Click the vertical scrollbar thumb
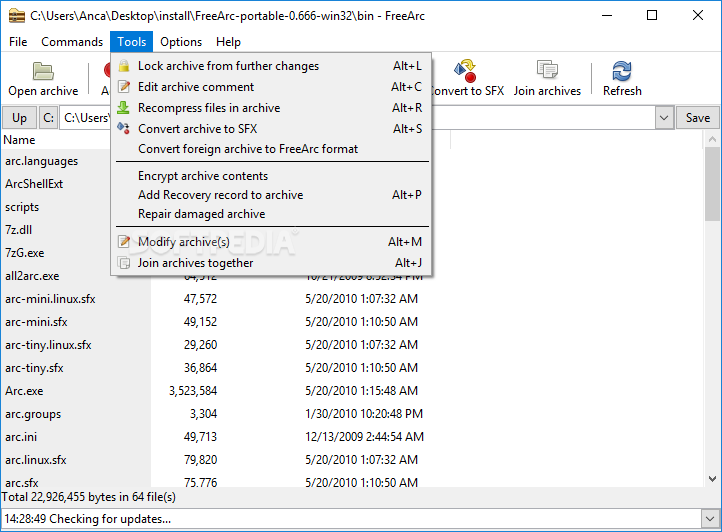 tap(712, 184)
